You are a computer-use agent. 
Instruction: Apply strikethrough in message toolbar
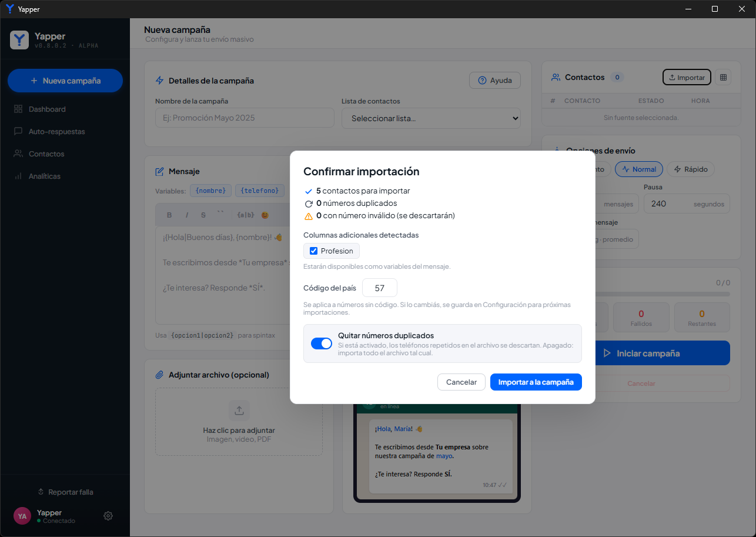(203, 215)
